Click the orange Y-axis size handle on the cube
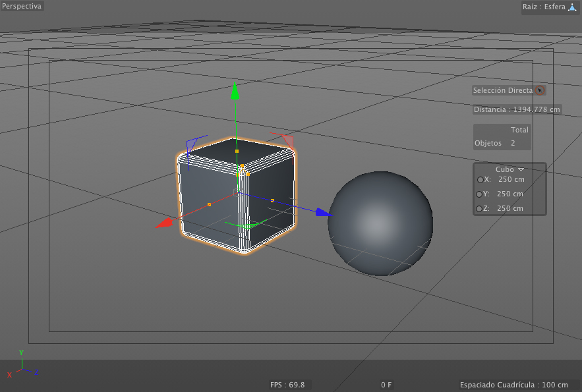Viewport: 582px width, 392px height. coord(237,151)
